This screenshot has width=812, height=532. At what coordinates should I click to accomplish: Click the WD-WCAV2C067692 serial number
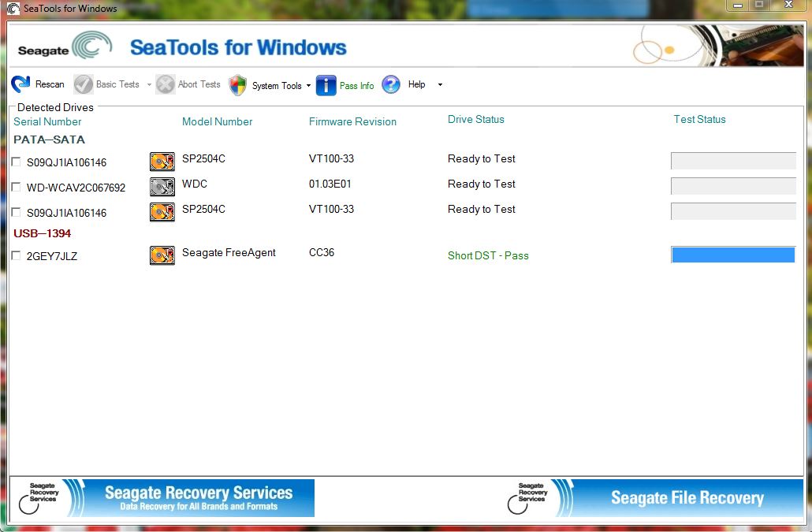[76, 188]
